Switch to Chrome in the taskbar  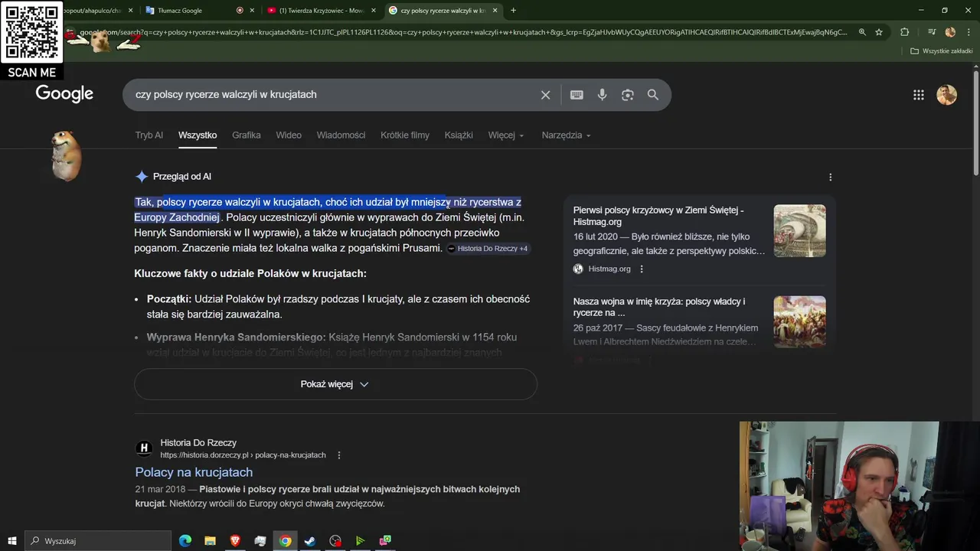285,541
